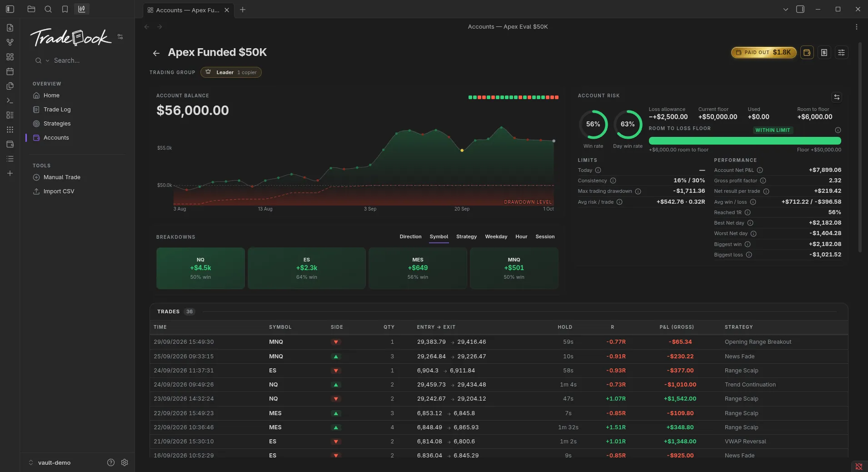Expand the search options chevron
This screenshot has height=472, width=868.
47,60
